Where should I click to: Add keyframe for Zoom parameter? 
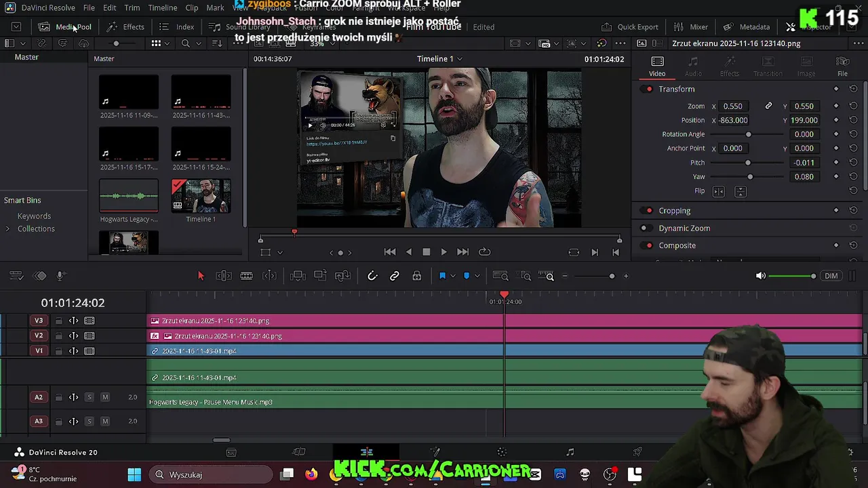[836, 106]
